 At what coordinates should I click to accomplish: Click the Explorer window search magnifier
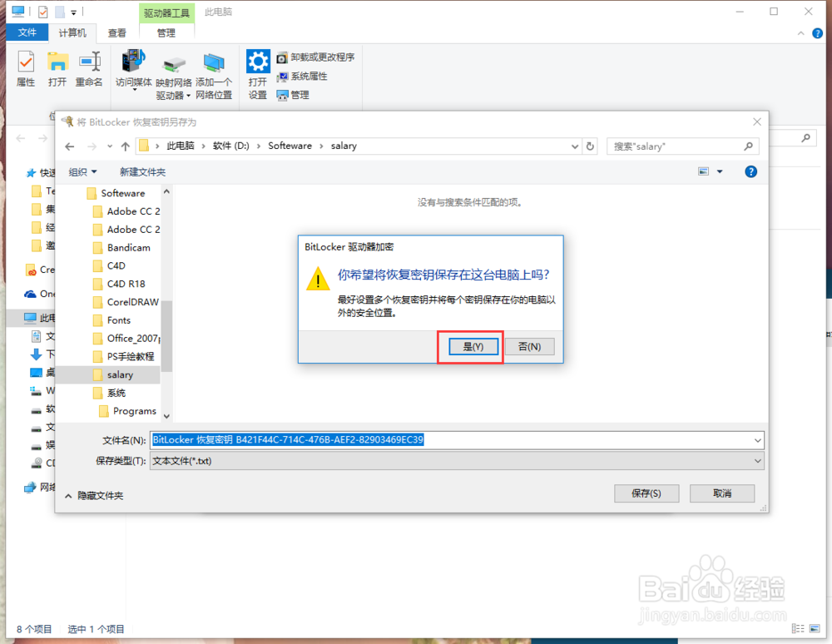(x=806, y=138)
